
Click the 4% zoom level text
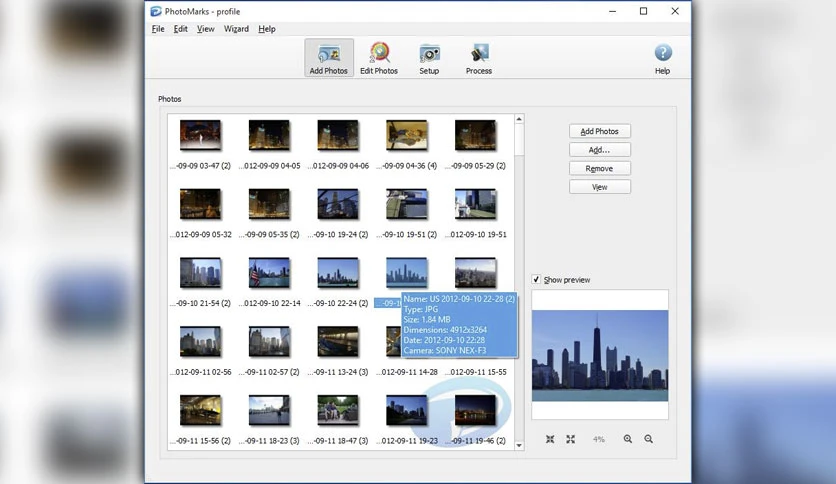[x=599, y=439]
